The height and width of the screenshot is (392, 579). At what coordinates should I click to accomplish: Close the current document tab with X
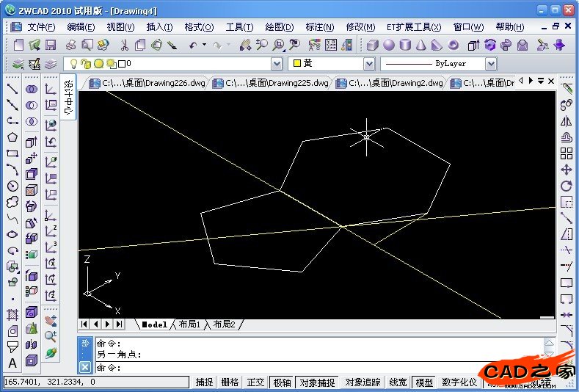[x=551, y=81]
